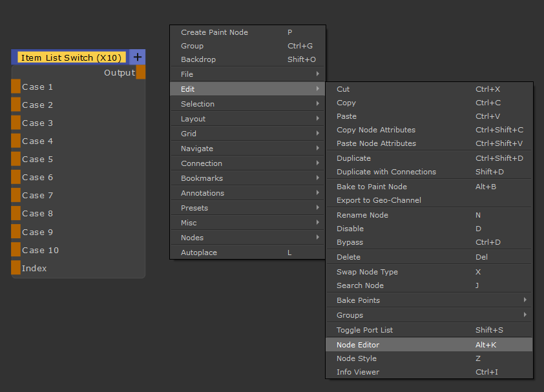The image size is (544, 392).
Task: Click the orange port beside Case 10
Action: pos(16,250)
